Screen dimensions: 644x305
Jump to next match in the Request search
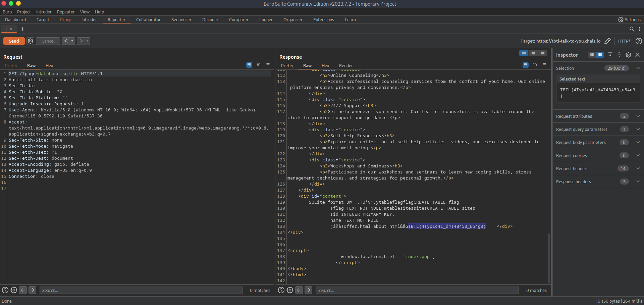[32, 290]
